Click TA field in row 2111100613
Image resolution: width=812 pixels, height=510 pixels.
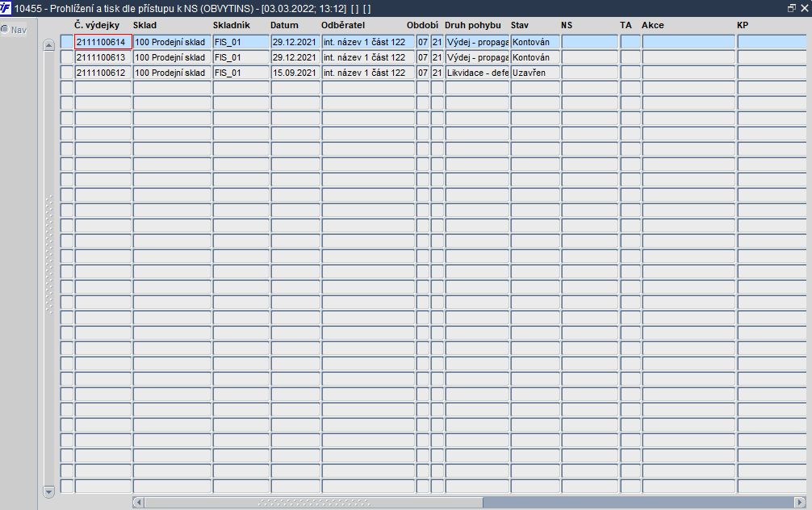[x=630, y=57]
